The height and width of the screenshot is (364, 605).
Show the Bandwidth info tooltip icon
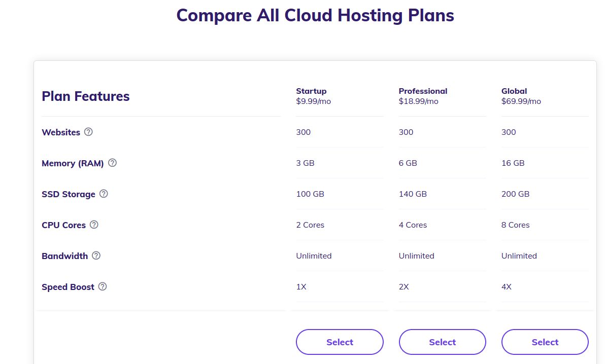point(96,256)
